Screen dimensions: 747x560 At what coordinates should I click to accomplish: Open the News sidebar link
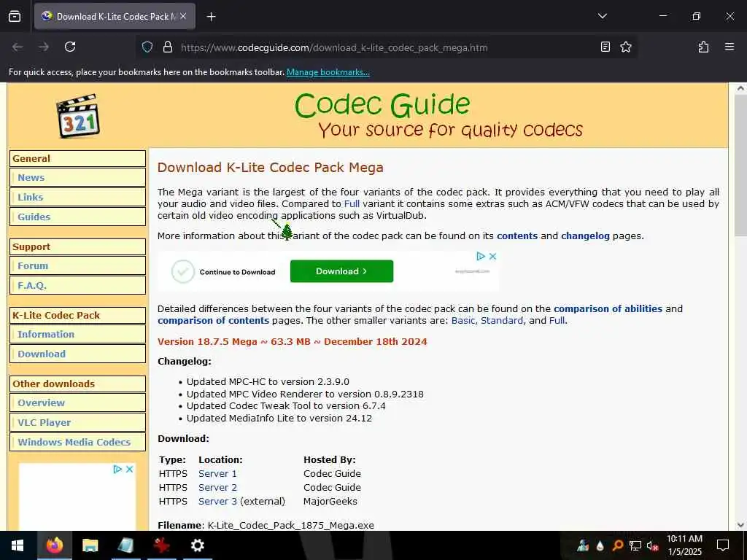point(31,178)
